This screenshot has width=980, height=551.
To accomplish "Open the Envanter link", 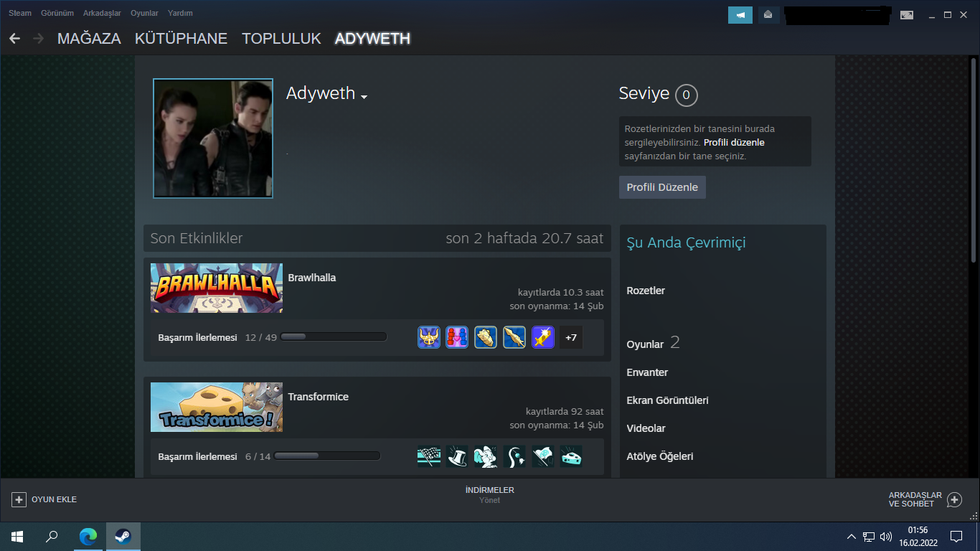I will point(647,372).
